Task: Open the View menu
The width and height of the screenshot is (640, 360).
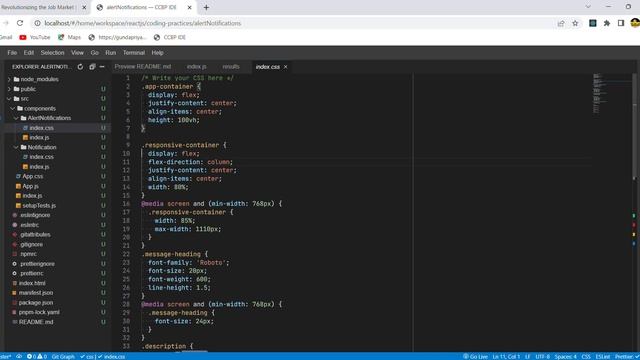Action: 77,53
